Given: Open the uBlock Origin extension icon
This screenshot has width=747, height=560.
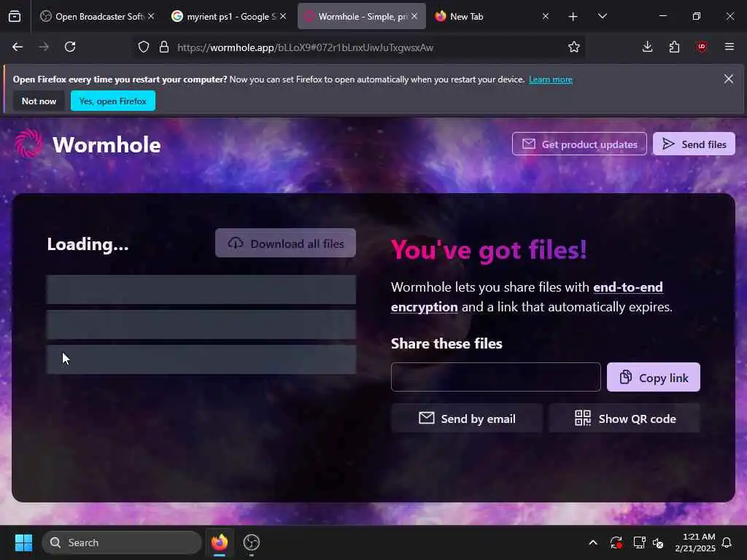Looking at the screenshot, I should [702, 47].
